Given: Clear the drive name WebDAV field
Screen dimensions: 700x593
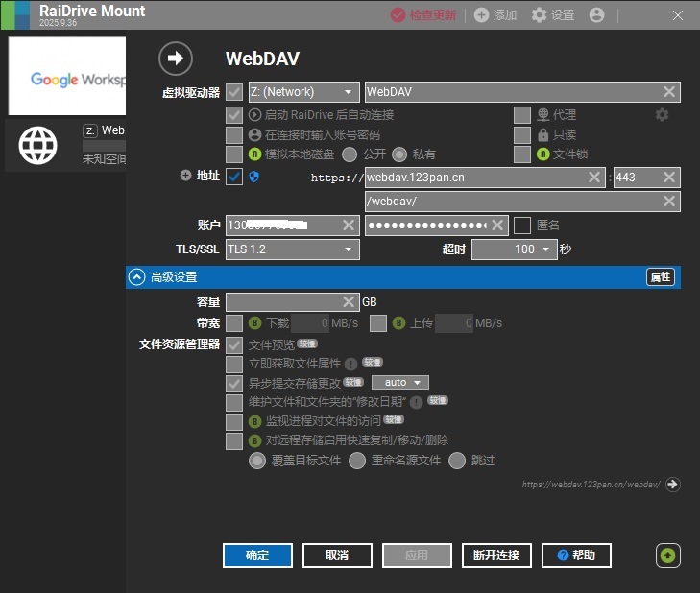Looking at the screenshot, I should (x=668, y=92).
